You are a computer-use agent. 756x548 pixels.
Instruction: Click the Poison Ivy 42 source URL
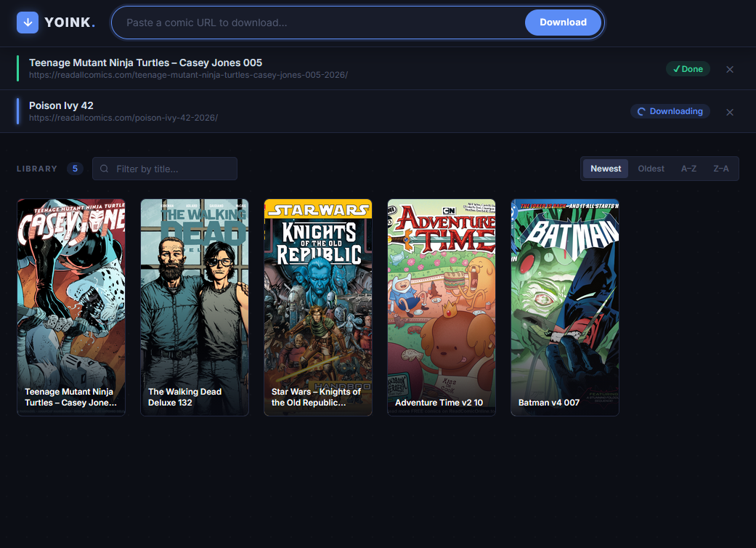[123, 118]
